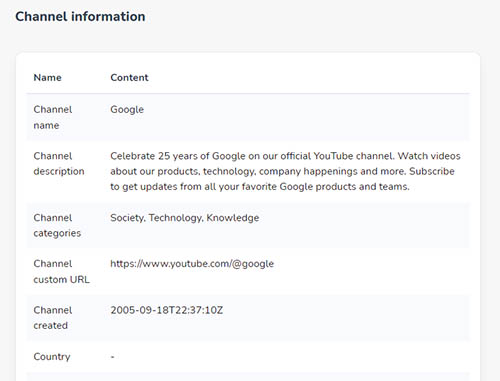Select the 'Name' column header
Viewport: 500px width, 381px height.
48,78
